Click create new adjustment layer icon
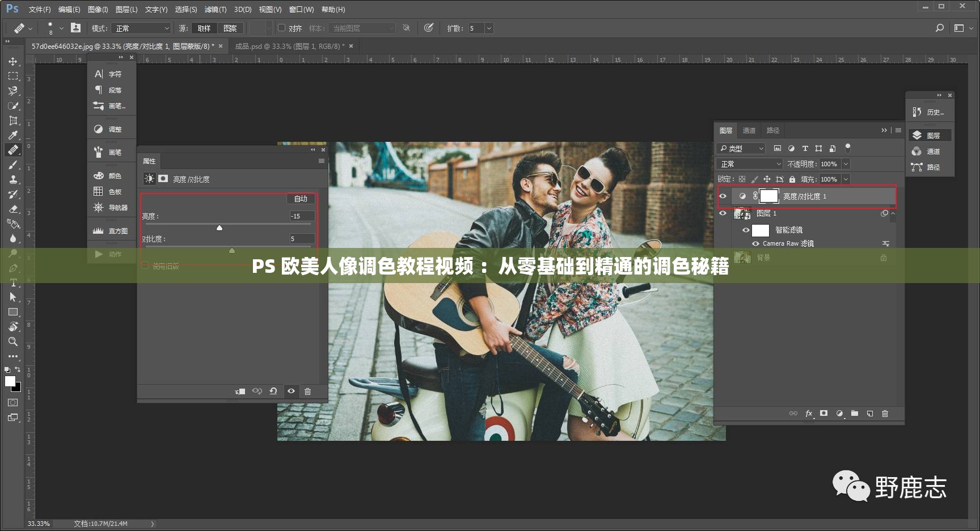The height and width of the screenshot is (531, 980). [x=839, y=414]
